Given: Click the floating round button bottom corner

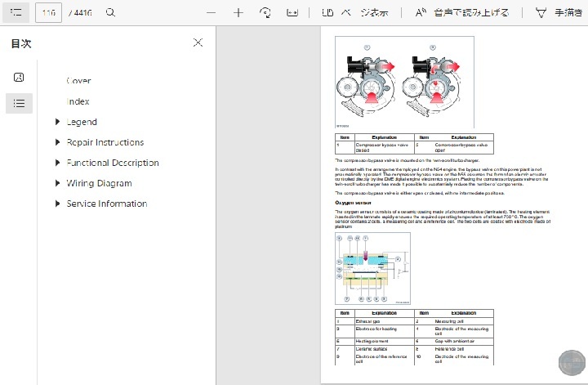Looking at the screenshot, I should coord(572,362).
